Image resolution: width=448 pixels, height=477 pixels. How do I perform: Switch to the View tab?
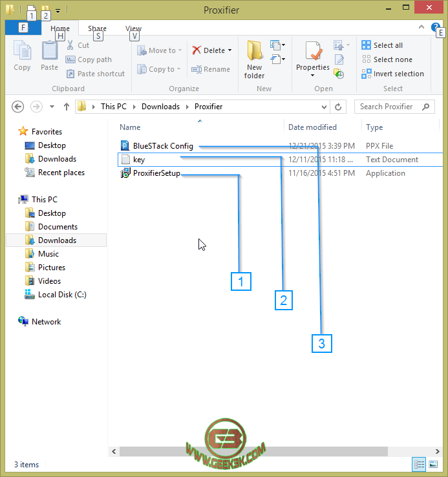click(134, 28)
